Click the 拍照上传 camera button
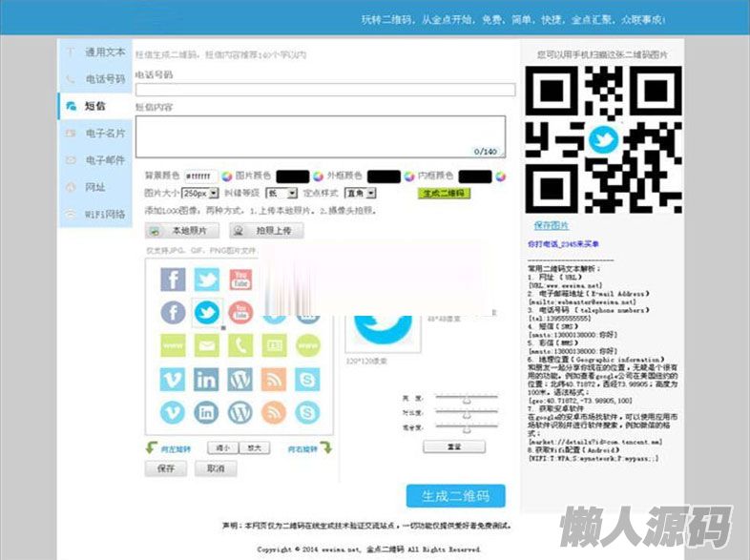This screenshot has width=750, height=560. [x=266, y=231]
